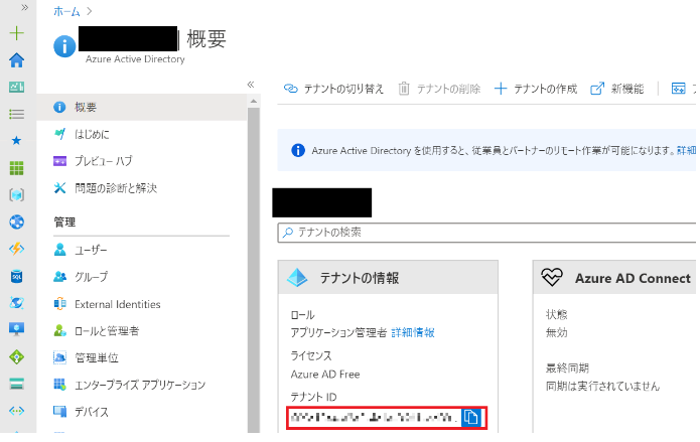Click テナントの作成 toolbar button
700x442 pixels.
536,89
